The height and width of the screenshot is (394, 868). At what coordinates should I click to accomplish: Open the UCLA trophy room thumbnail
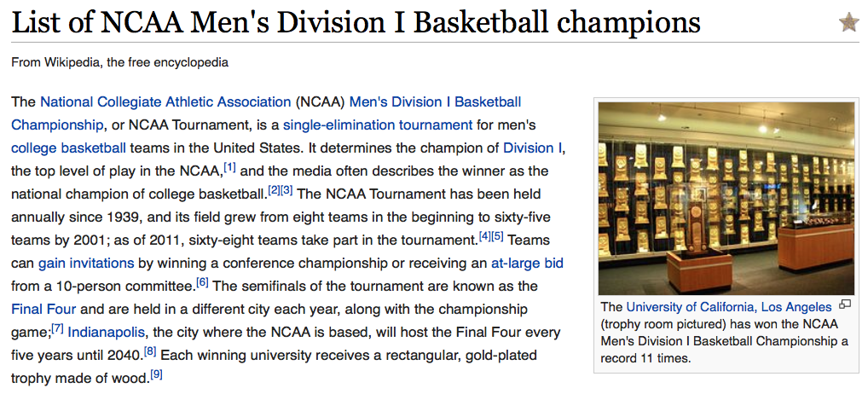726,199
